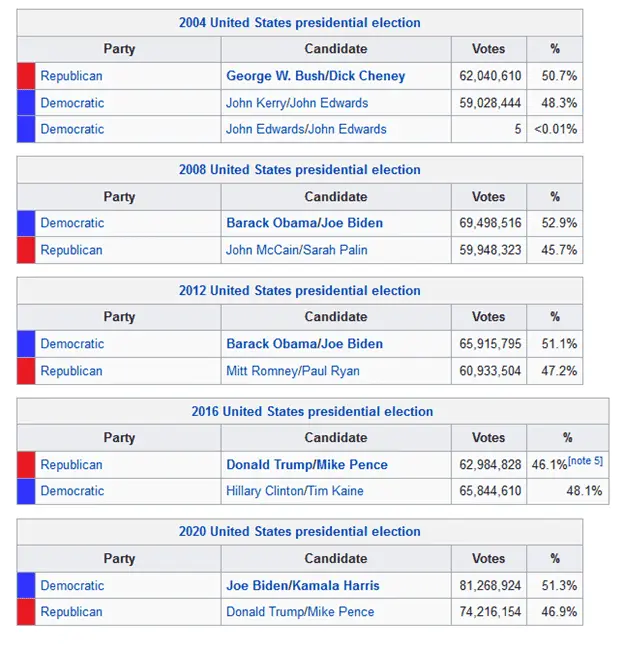Click the blue swatch beside Hillary Clinton's row
The width and height of the screenshot is (624, 651).
click(x=26, y=491)
